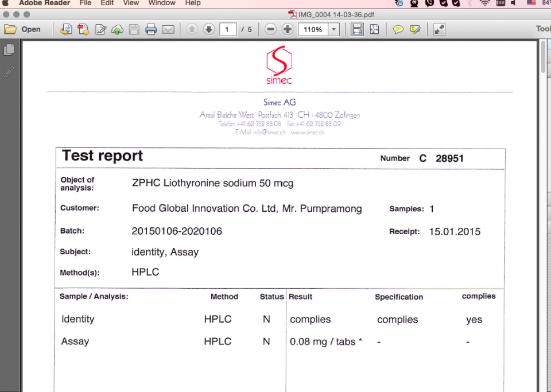551x392 pixels.
Task: Click the Open file button
Action: coord(23,29)
